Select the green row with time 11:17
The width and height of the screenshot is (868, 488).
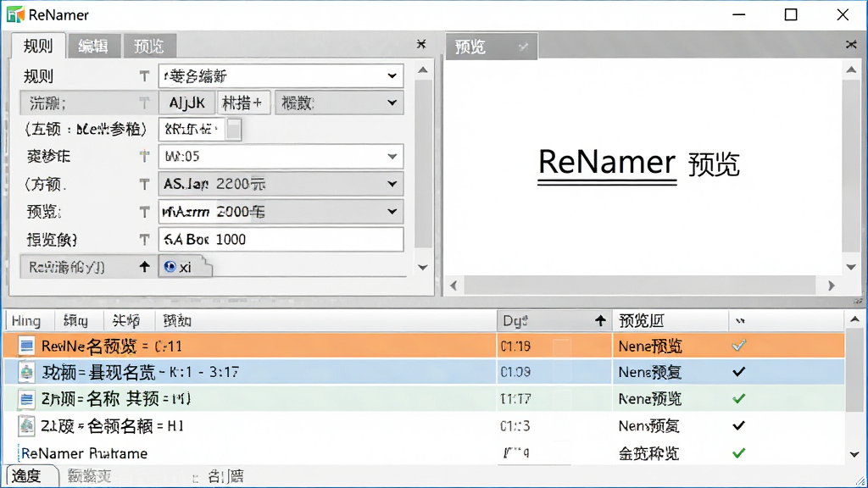tap(424, 398)
